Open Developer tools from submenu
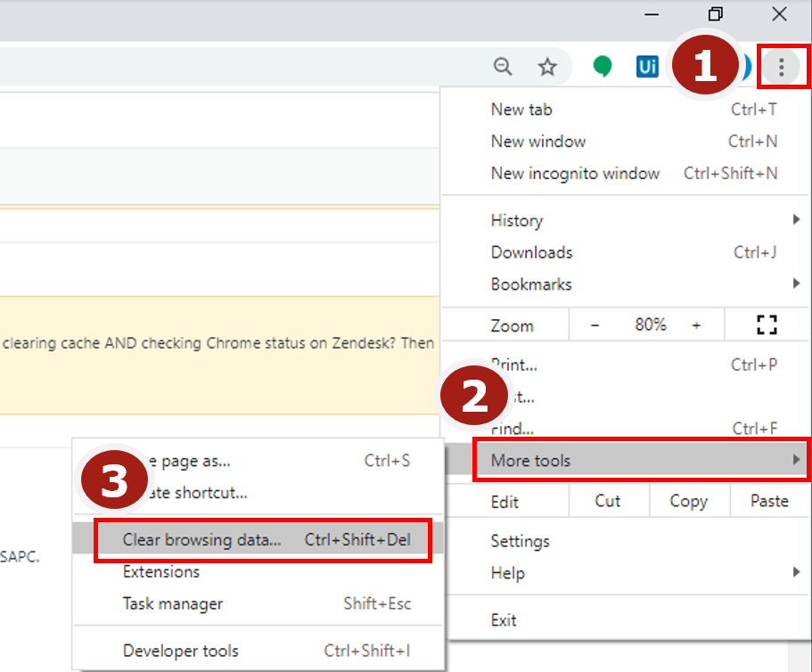The width and height of the screenshot is (812, 672). coord(181,651)
